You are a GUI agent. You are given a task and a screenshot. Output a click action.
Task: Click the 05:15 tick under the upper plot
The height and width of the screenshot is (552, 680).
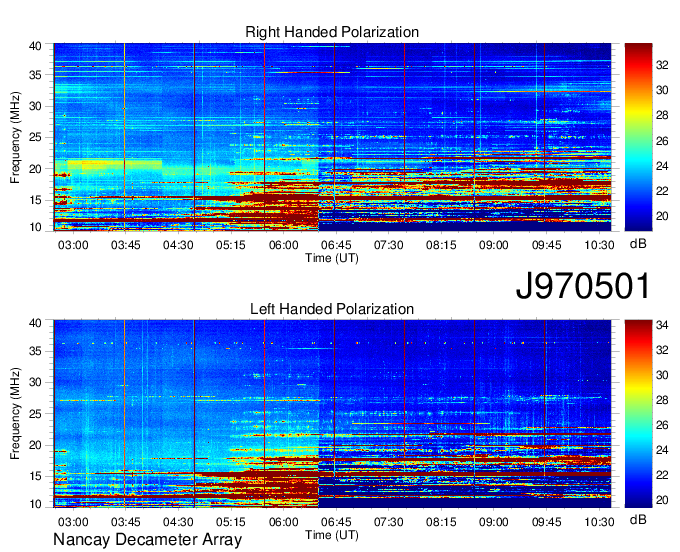click(x=231, y=245)
